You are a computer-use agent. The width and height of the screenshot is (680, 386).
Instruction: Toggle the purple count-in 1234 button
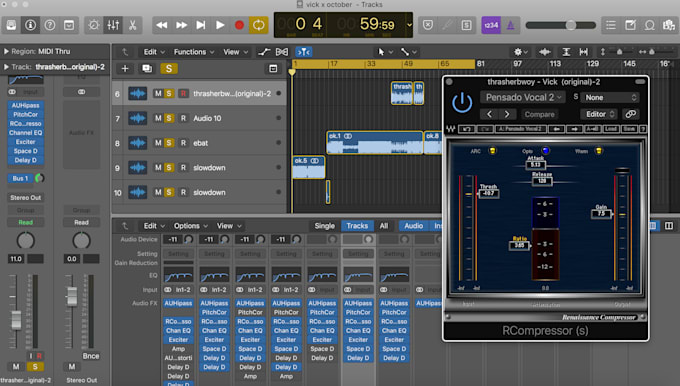pyautogui.click(x=491, y=25)
